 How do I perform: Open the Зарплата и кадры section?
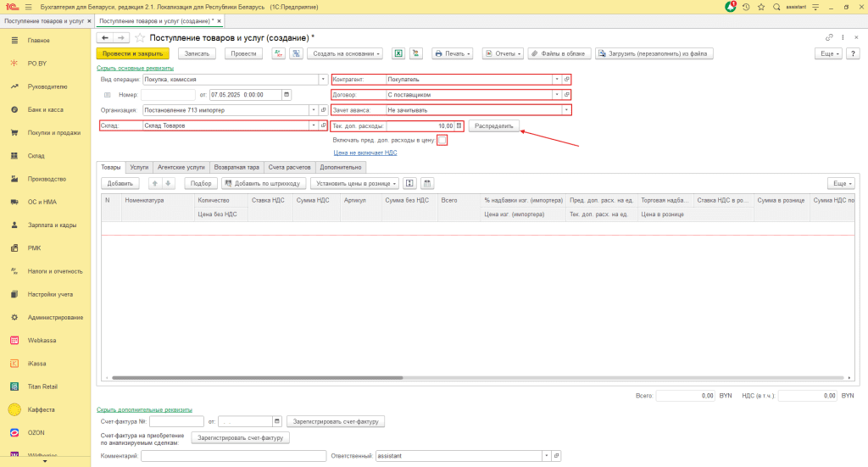pyautogui.click(x=46, y=225)
